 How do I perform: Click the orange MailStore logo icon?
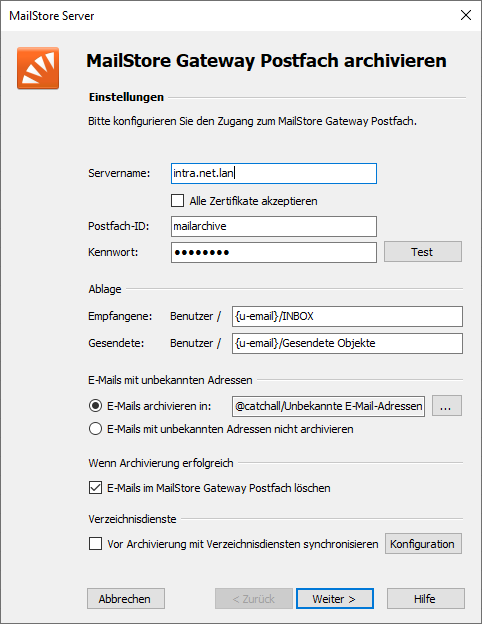coord(38,68)
